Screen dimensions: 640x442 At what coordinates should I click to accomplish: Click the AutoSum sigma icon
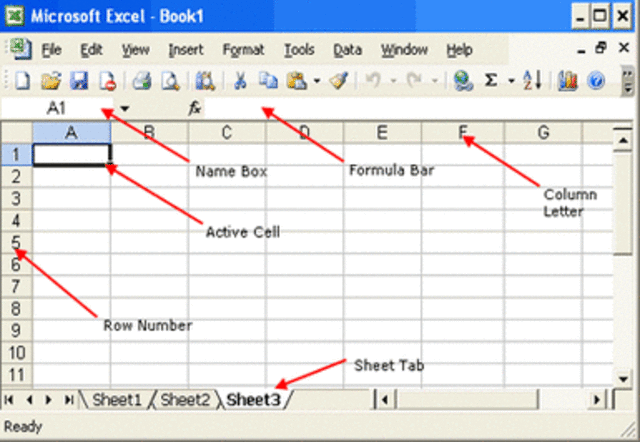pyautogui.click(x=491, y=80)
